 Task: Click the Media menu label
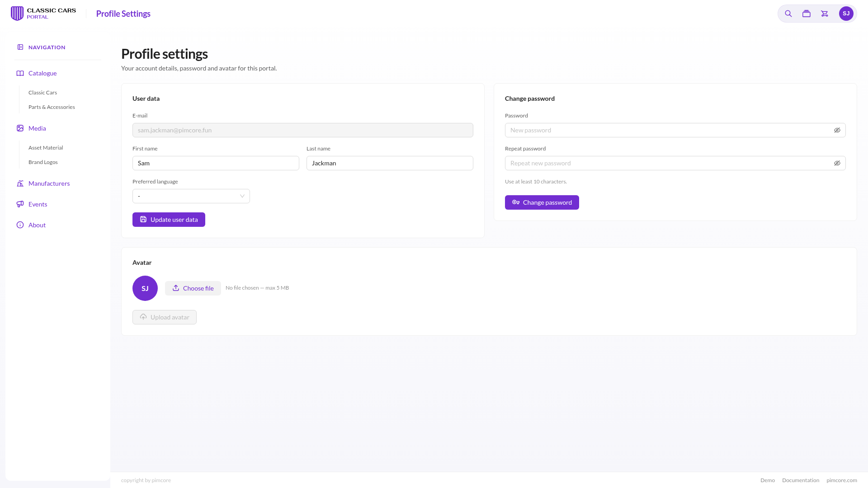click(37, 128)
